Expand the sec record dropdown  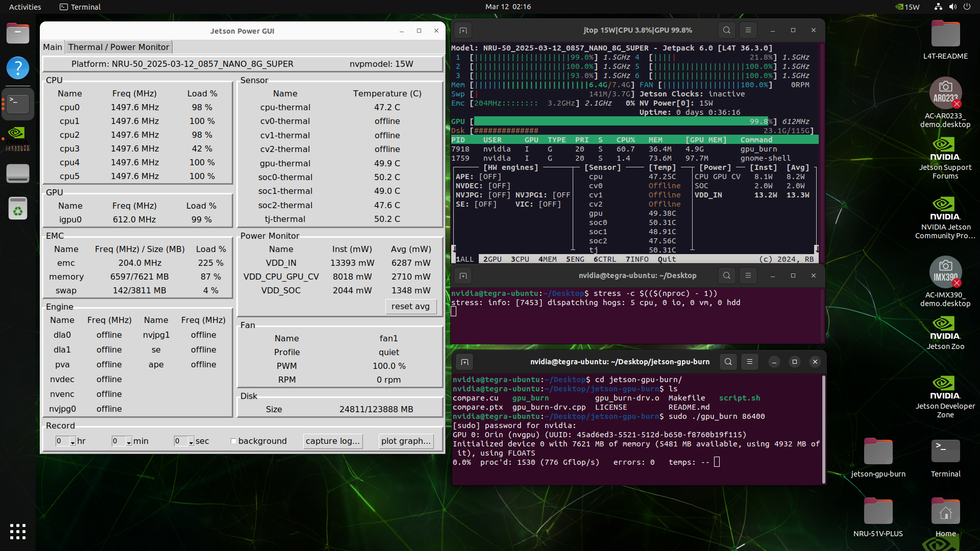[191, 442]
